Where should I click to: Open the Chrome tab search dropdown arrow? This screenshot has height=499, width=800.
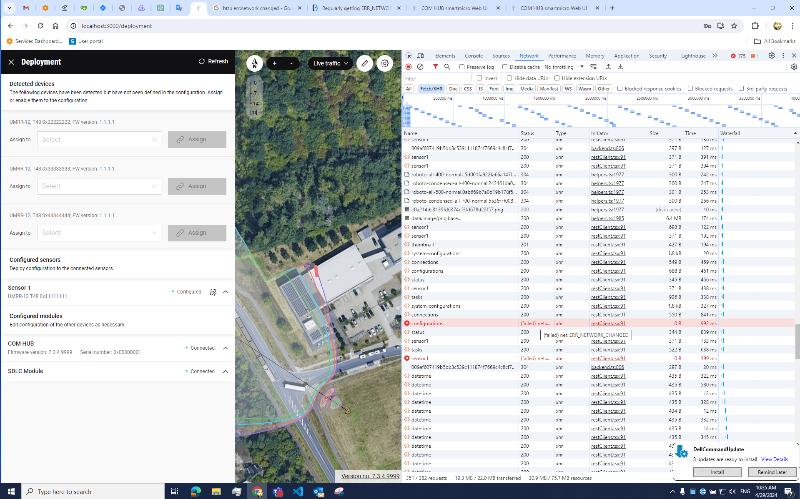[9, 8]
